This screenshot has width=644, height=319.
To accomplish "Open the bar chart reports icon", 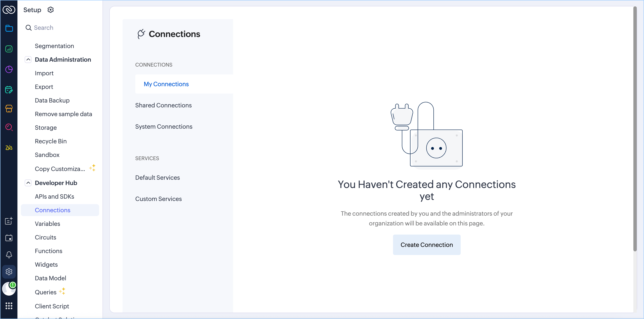I will [x=9, y=49].
